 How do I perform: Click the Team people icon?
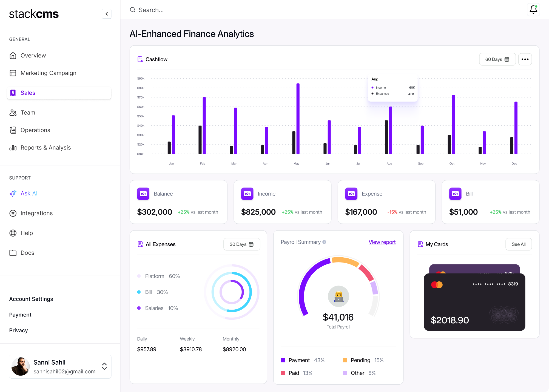point(13,113)
